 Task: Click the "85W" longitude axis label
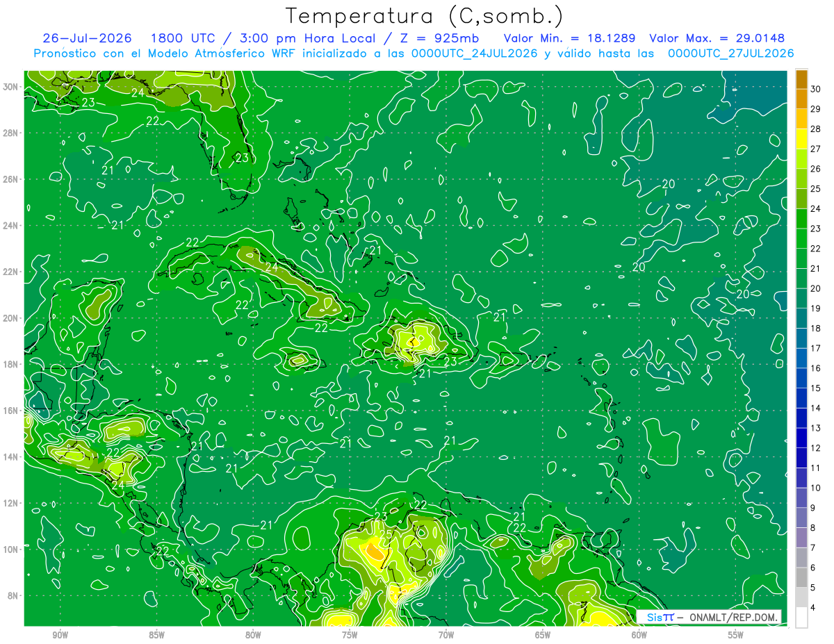(156, 635)
